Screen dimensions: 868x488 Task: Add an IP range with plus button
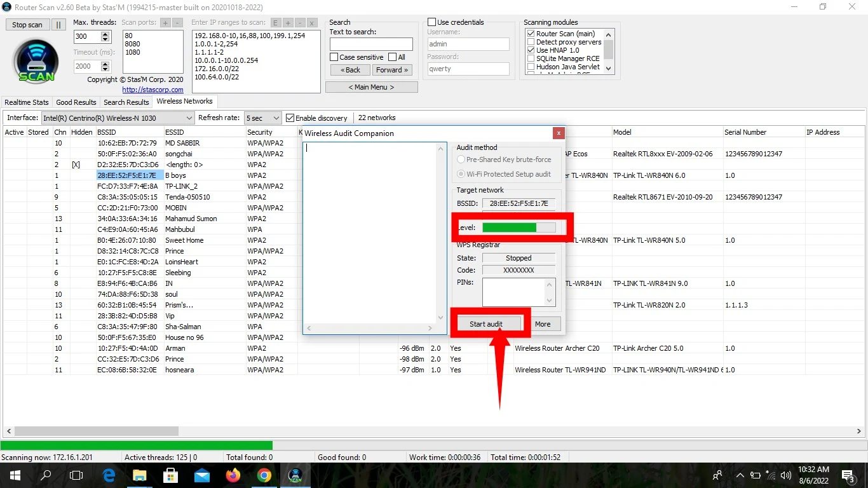[x=288, y=22]
